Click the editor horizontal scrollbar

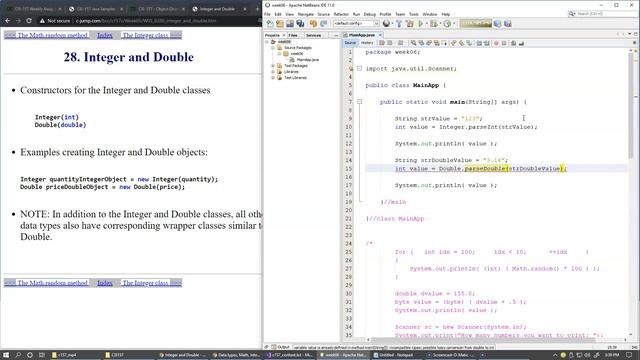[484, 339]
